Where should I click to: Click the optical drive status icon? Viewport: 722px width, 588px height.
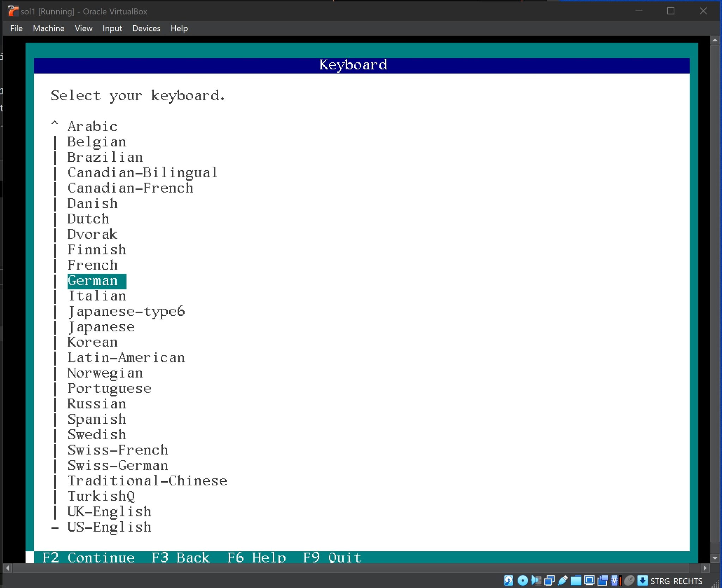(x=522, y=581)
